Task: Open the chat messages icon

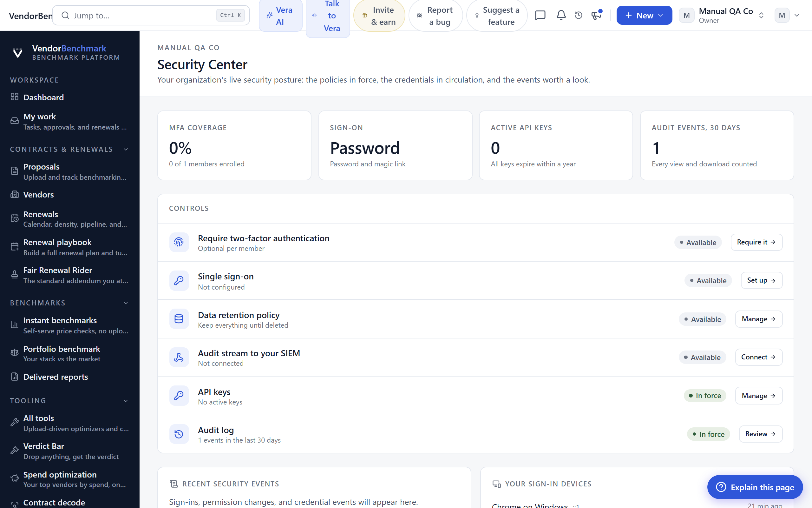Action: 540,16
